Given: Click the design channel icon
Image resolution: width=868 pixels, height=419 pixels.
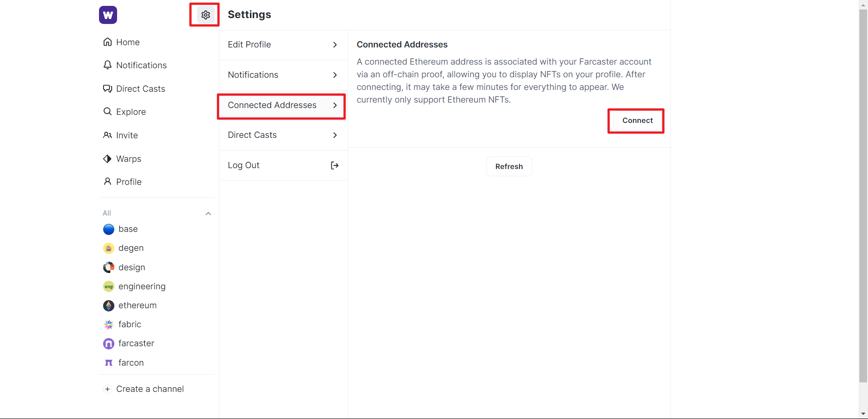Looking at the screenshot, I should tap(108, 268).
